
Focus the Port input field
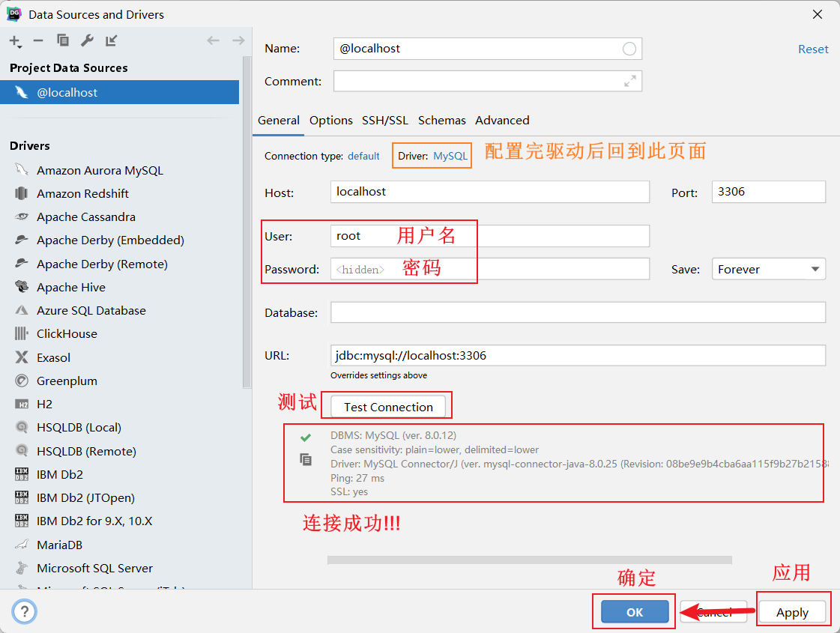click(x=768, y=192)
